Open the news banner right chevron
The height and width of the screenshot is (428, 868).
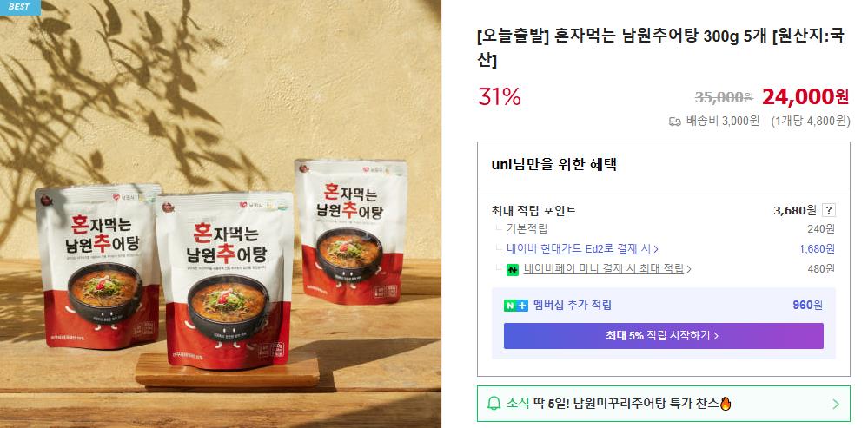(x=836, y=405)
